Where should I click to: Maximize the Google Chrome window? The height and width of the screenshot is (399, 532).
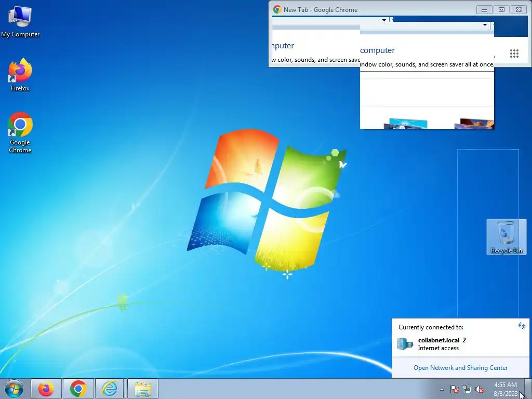click(501, 10)
